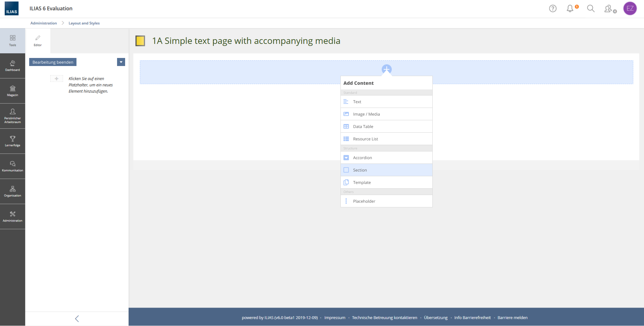The width and height of the screenshot is (644, 326).
Task: Click the search magnifier icon
Action: [x=591, y=9]
